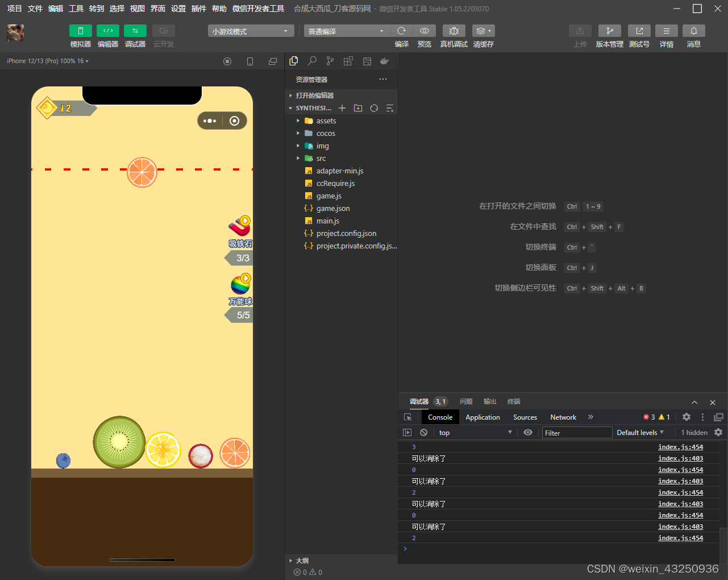Open index.js:403 link beside first 可以消除了

click(x=681, y=458)
